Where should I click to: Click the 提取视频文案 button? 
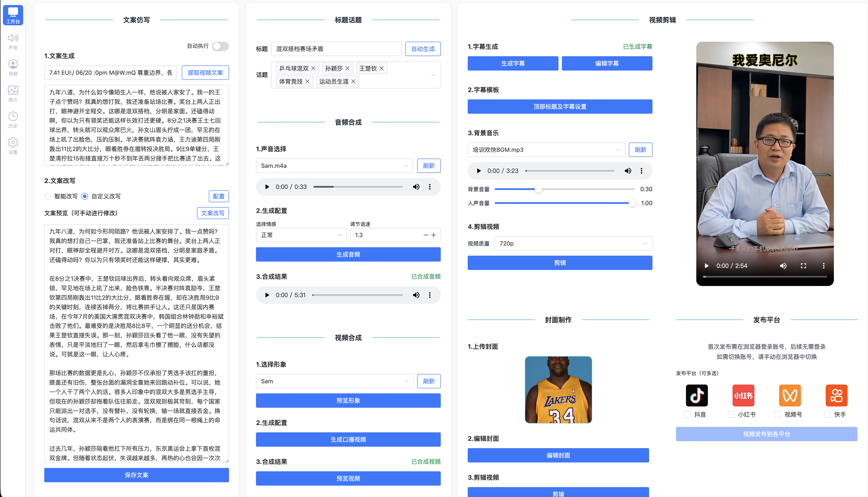point(205,73)
